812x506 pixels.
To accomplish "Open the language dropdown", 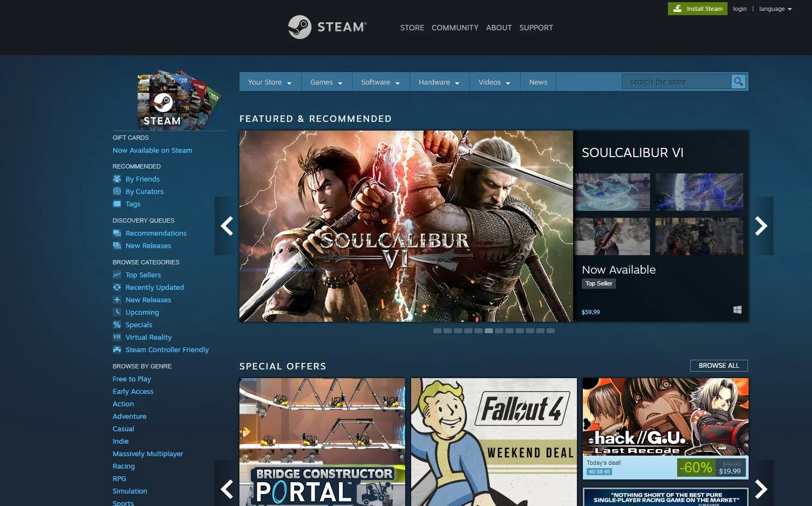I will coord(775,9).
